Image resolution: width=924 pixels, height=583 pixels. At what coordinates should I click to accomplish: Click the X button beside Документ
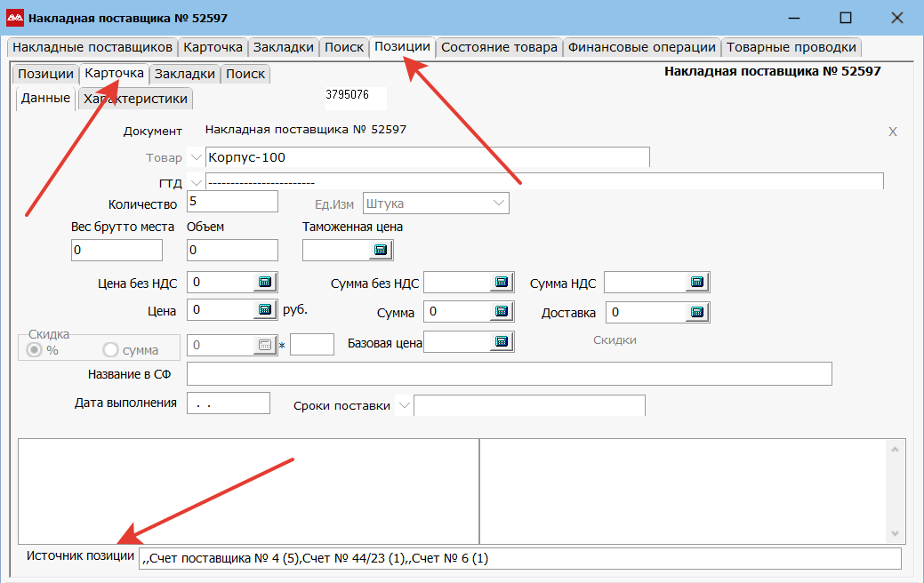[x=893, y=132]
